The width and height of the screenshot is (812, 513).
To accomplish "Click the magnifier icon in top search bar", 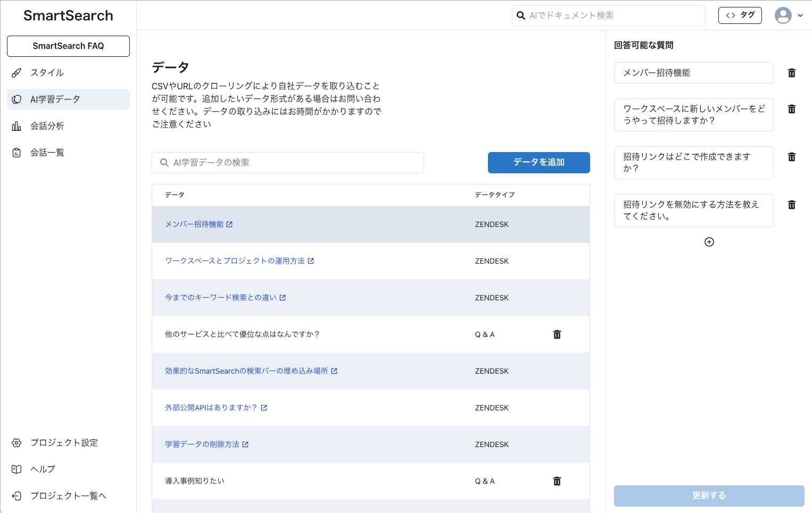I will click(521, 15).
